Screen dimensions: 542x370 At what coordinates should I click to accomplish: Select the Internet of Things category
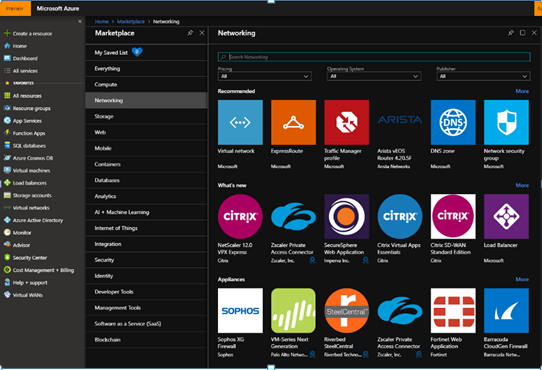click(x=147, y=228)
